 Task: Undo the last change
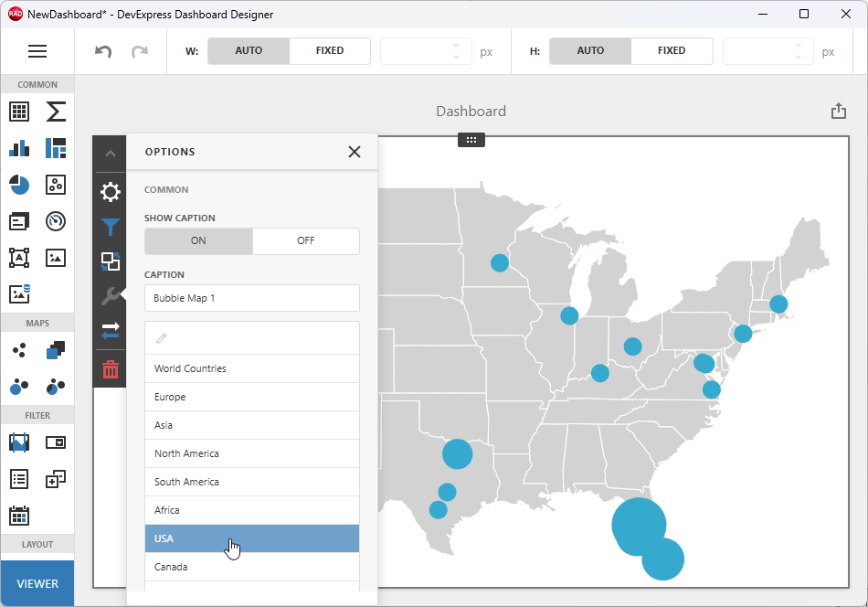(x=101, y=51)
